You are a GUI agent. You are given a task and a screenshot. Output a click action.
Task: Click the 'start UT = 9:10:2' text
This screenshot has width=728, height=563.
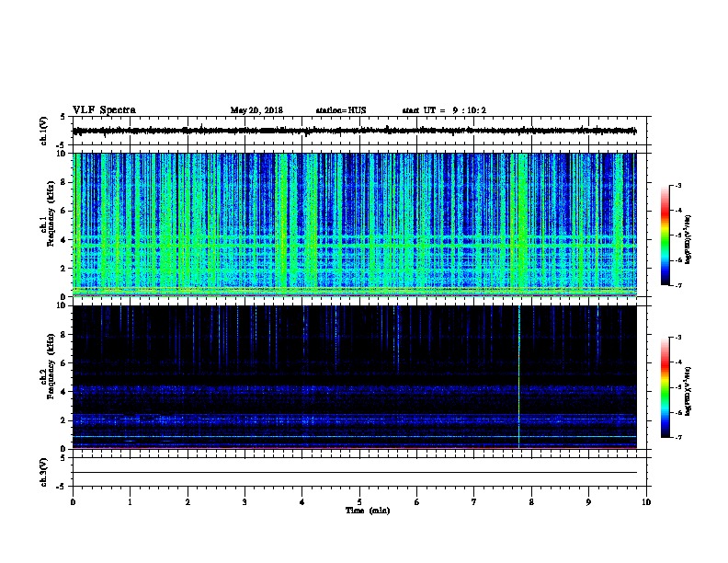[x=444, y=110]
